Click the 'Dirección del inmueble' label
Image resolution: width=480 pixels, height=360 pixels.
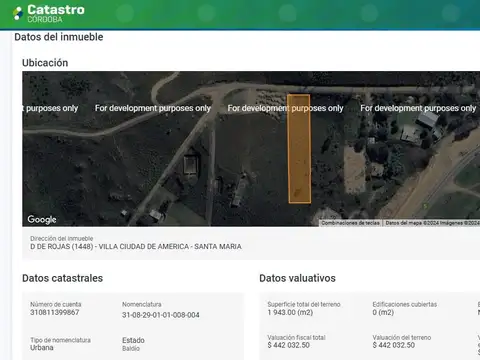coord(62,238)
